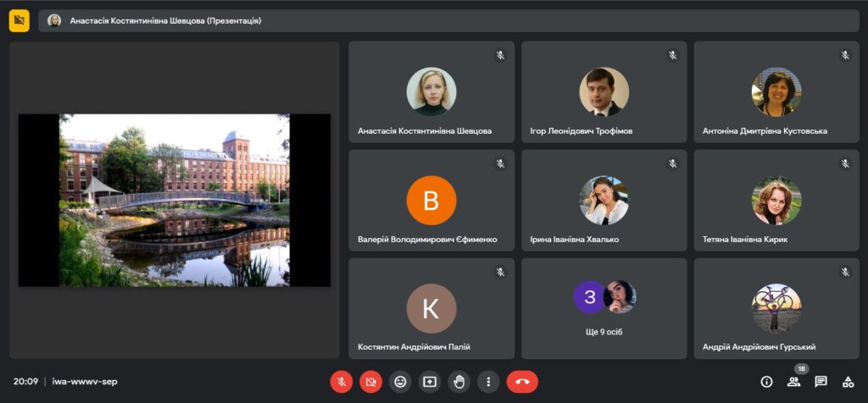868x403 pixels.
Task: Leave the call with the red hang-up button
Action: [x=522, y=382]
